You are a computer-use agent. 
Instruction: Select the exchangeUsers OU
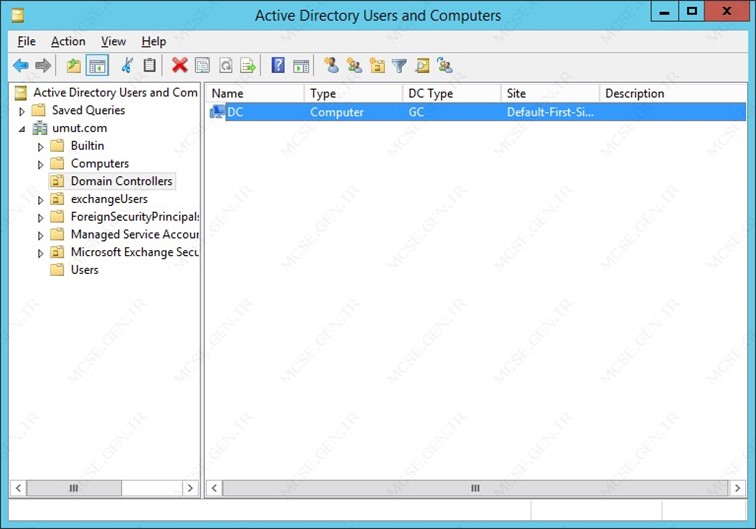coord(109,199)
